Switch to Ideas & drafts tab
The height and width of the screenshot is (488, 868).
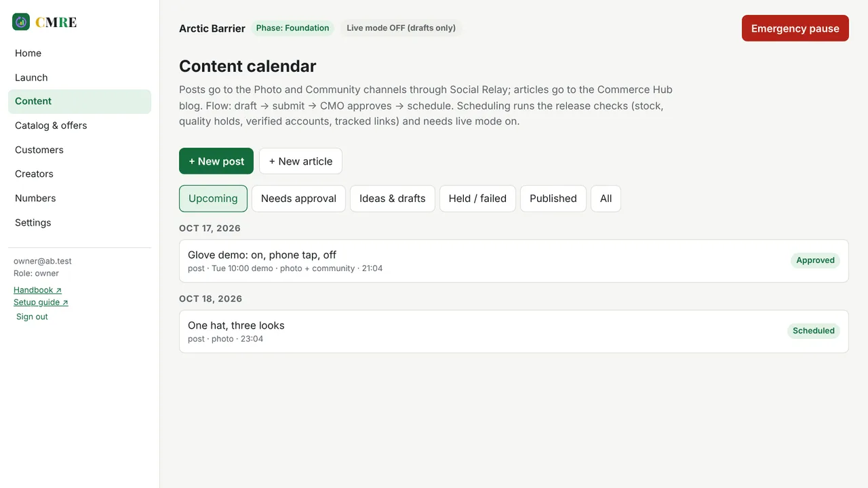click(393, 199)
